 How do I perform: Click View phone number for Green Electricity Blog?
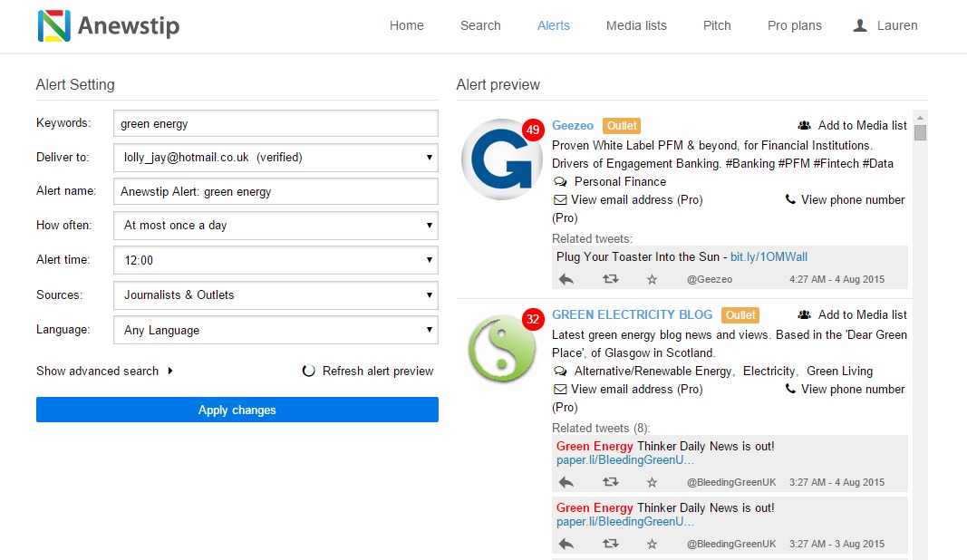coord(853,389)
